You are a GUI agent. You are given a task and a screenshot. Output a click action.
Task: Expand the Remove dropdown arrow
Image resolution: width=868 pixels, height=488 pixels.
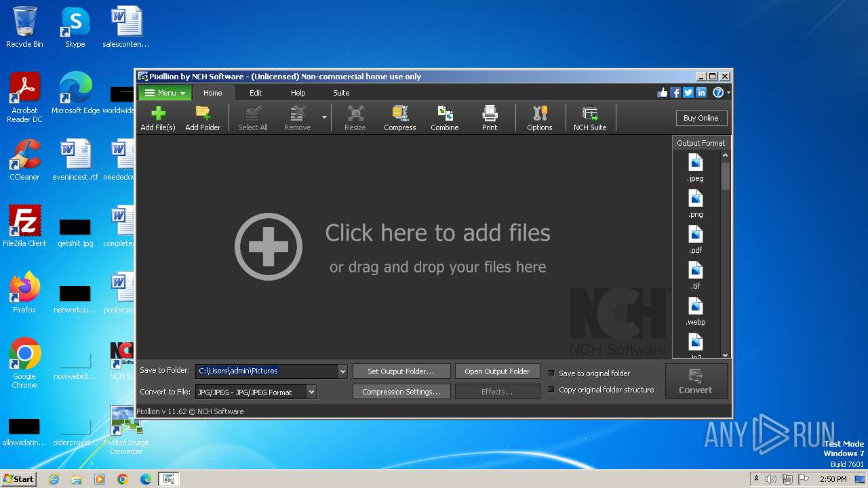click(x=324, y=118)
